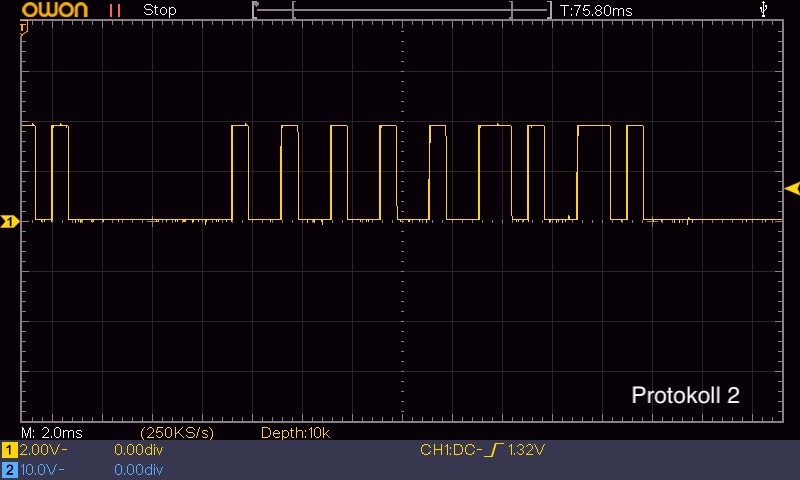Viewport: 800px width, 480px height.
Task: Click the Protokoll 2 label
Action: point(685,395)
